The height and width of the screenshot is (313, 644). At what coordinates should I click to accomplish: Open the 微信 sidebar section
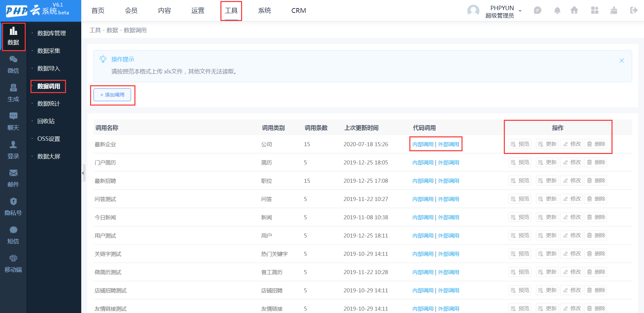pyautogui.click(x=13, y=65)
